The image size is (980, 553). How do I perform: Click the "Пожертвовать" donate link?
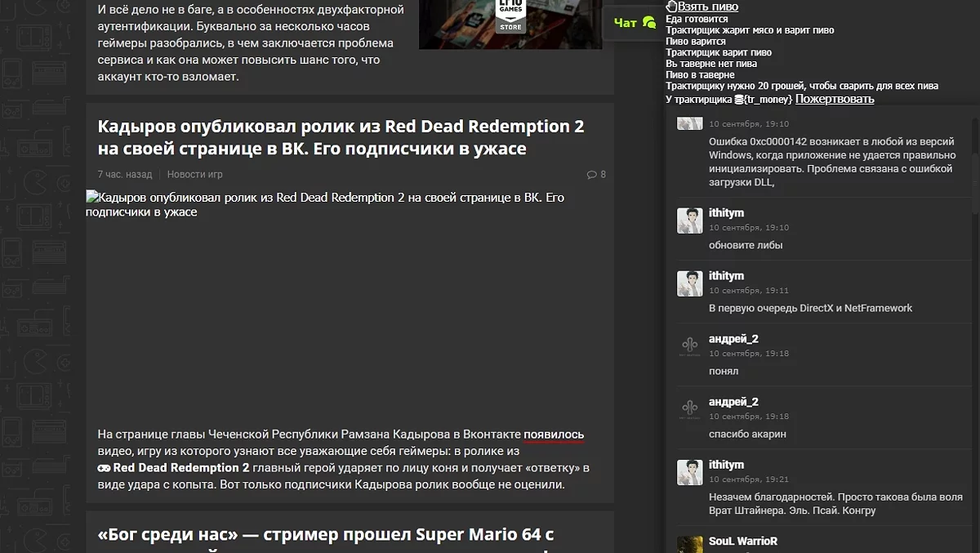835,99
